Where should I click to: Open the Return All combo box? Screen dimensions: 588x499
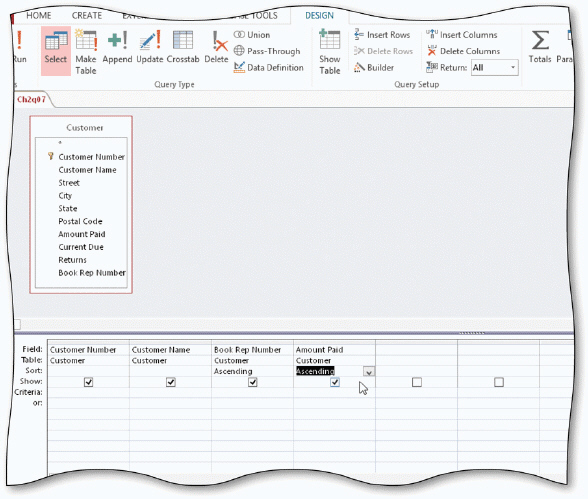tap(495, 67)
